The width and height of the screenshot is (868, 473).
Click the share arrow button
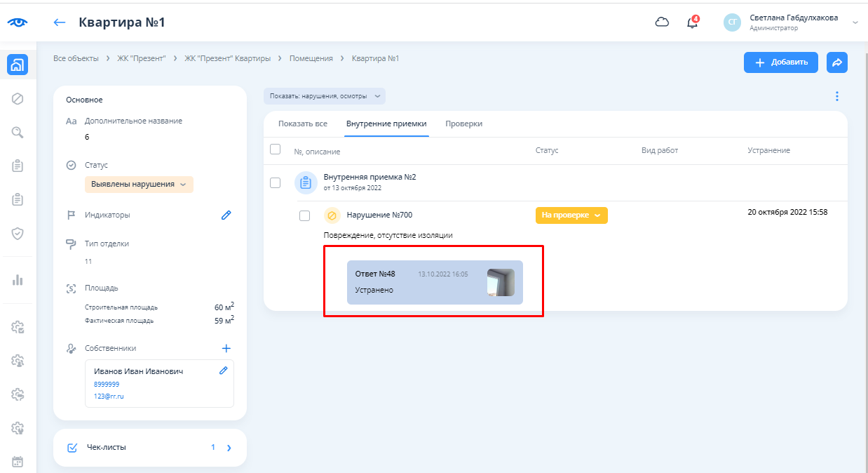[836, 62]
